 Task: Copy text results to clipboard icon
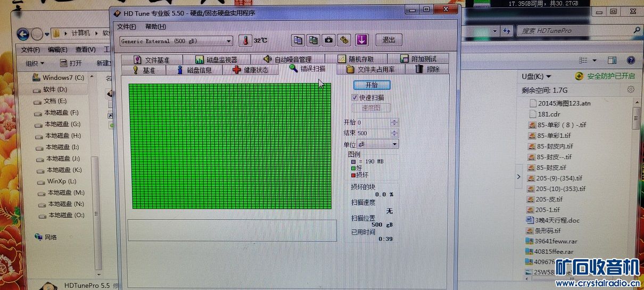coord(298,40)
